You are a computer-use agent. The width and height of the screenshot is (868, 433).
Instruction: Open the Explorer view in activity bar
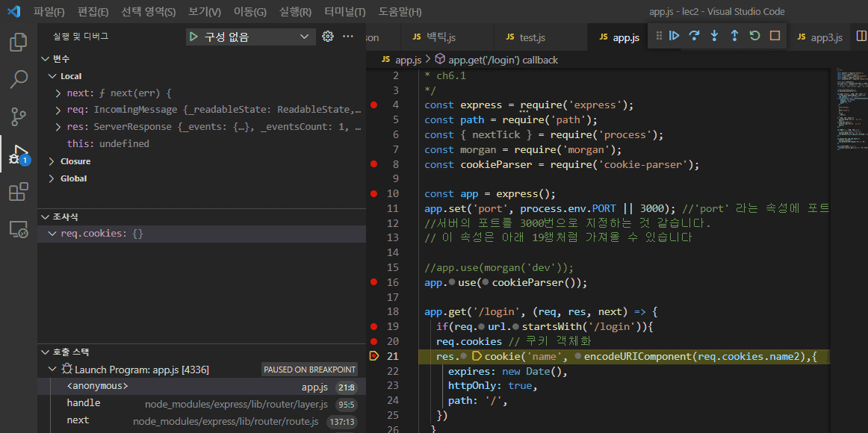click(19, 42)
